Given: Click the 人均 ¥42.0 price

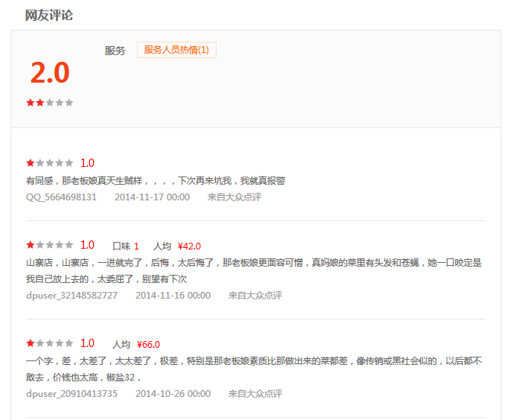Looking at the screenshot, I should (x=177, y=246).
